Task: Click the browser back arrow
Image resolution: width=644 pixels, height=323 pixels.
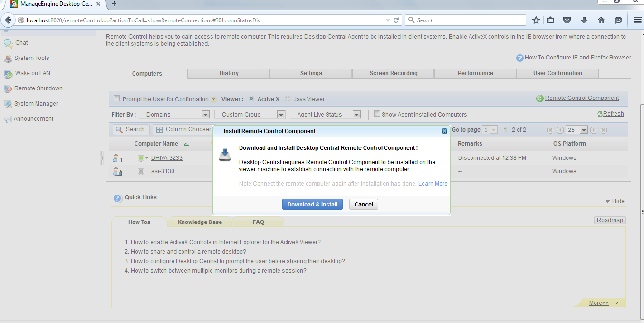Action: [x=8, y=20]
